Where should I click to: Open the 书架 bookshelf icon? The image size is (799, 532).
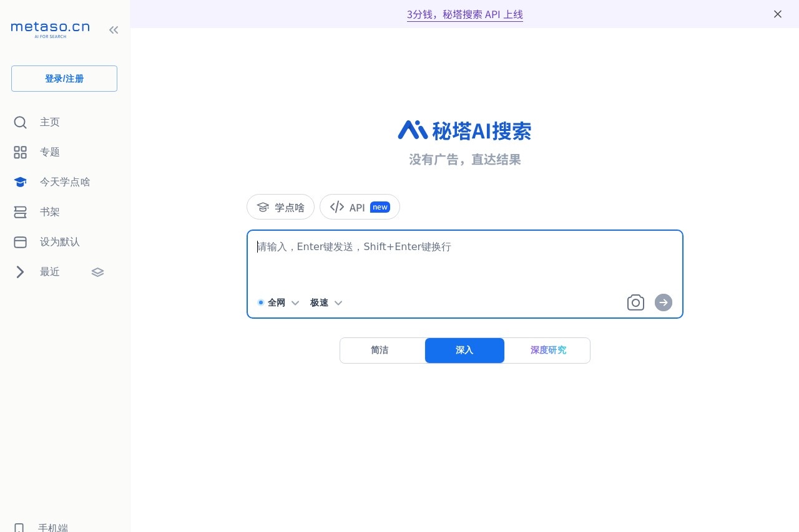click(x=20, y=212)
